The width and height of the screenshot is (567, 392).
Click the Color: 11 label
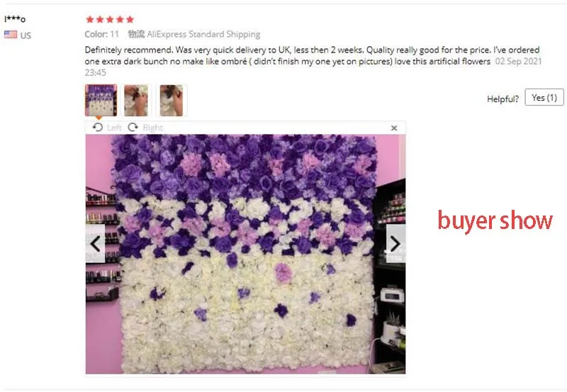[x=101, y=34]
